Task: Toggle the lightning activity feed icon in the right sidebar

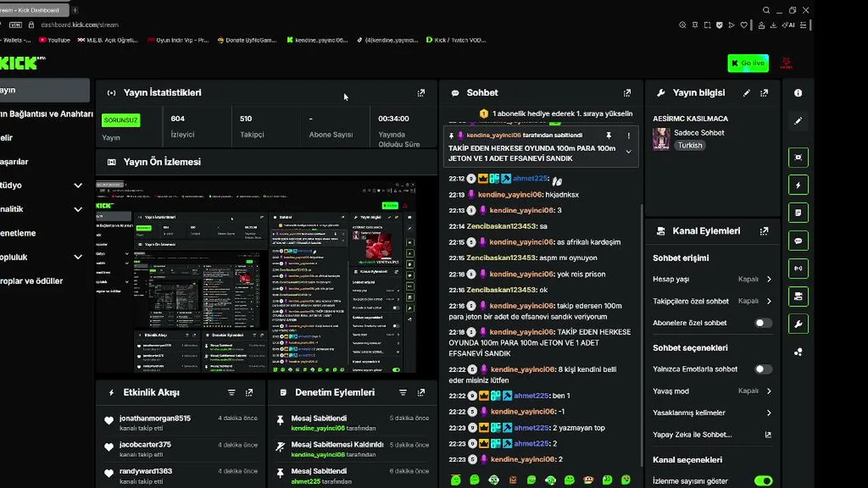Action: [798, 185]
